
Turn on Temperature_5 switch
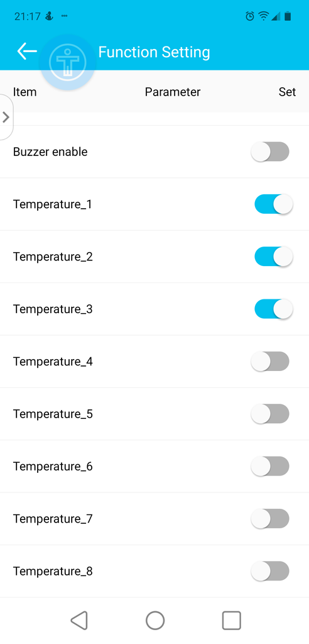(271, 414)
